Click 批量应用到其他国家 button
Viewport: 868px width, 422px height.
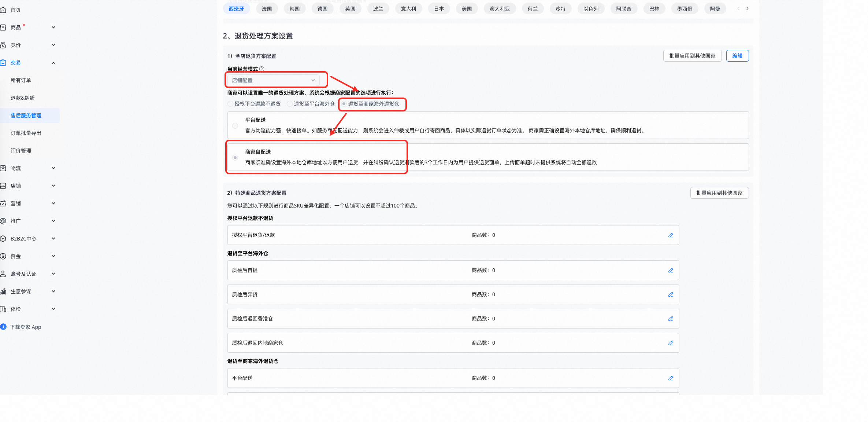click(692, 56)
